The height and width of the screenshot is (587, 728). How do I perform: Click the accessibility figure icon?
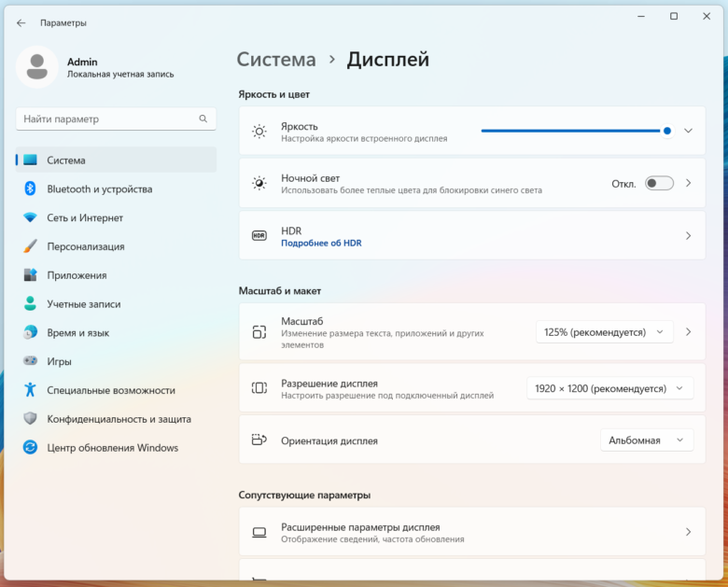tap(30, 390)
